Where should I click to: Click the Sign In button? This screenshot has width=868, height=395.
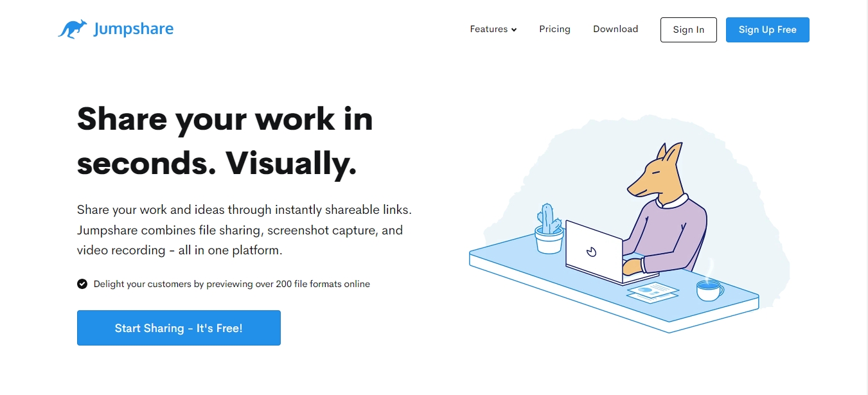pos(689,30)
